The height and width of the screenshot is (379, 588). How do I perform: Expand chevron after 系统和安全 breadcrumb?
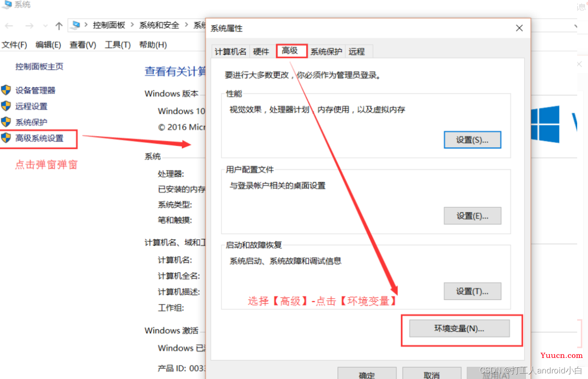[186, 25]
